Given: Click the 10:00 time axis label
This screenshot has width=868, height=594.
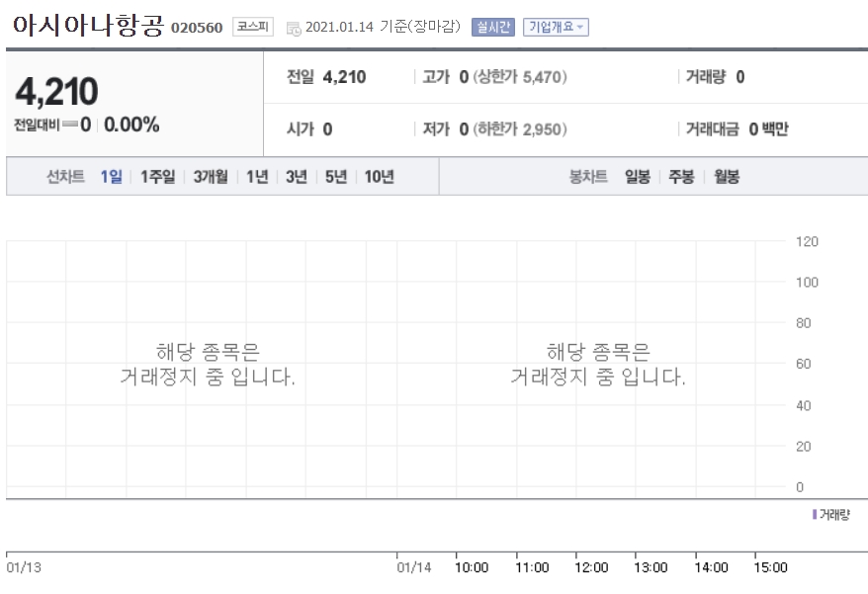Looking at the screenshot, I should 472,567.
